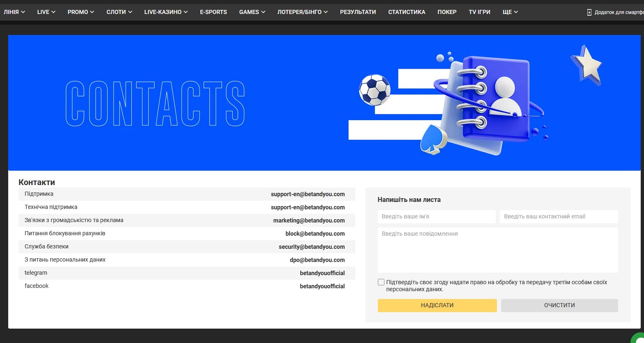Click support-en@betandyou.com in the Підтримка row
Viewport: 644px width, 343px height.
tap(308, 194)
